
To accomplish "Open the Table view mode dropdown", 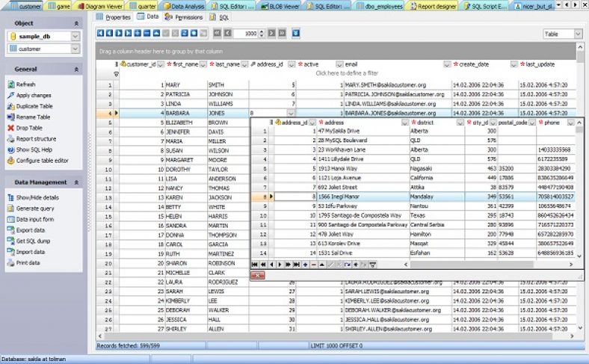I will (576, 34).
